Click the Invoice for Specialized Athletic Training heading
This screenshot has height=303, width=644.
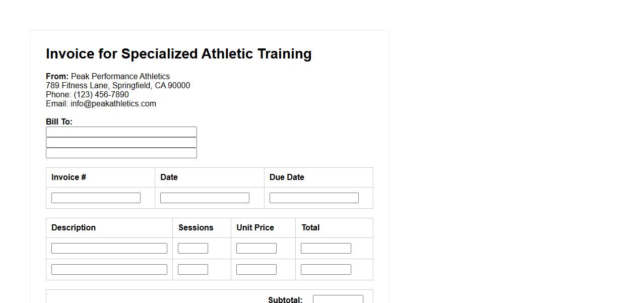(x=178, y=54)
